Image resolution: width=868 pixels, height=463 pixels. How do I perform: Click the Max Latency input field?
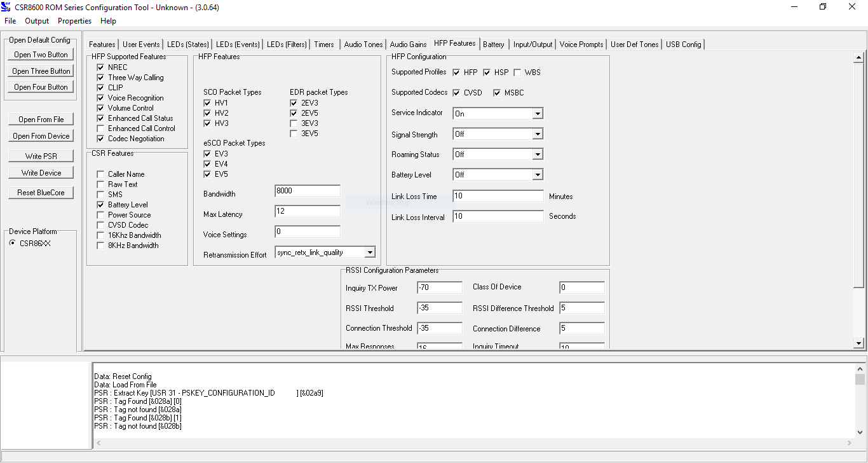308,211
